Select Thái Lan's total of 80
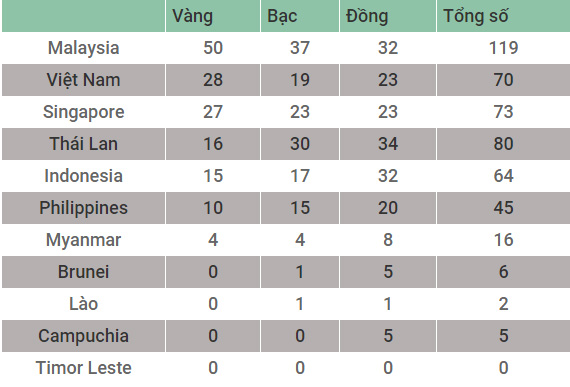 [503, 144]
